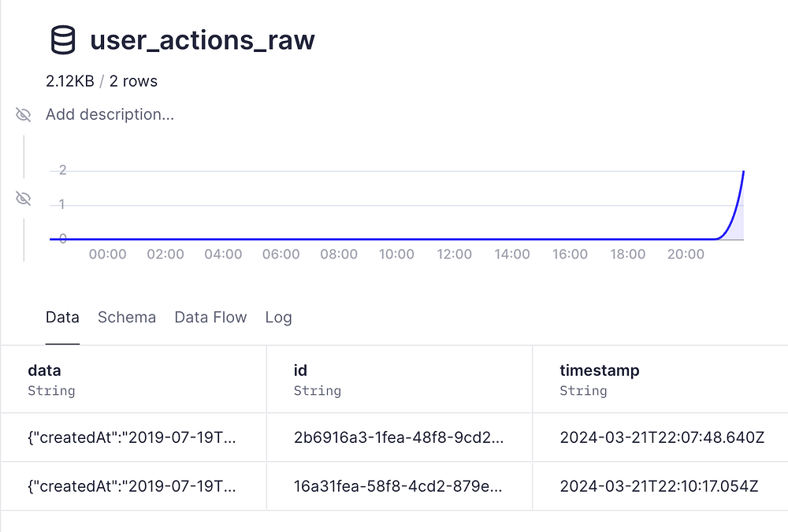Click the data column header
The image size is (788, 532).
click(44, 370)
